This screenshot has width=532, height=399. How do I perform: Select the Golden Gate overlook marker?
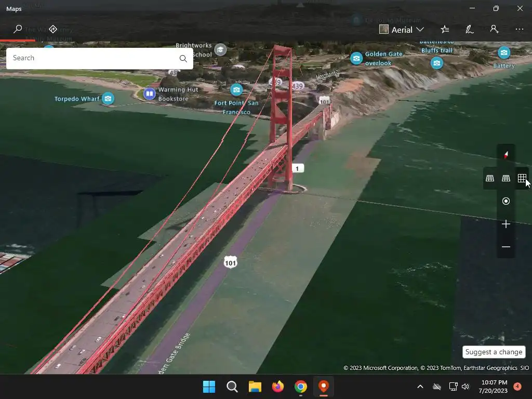pos(356,58)
